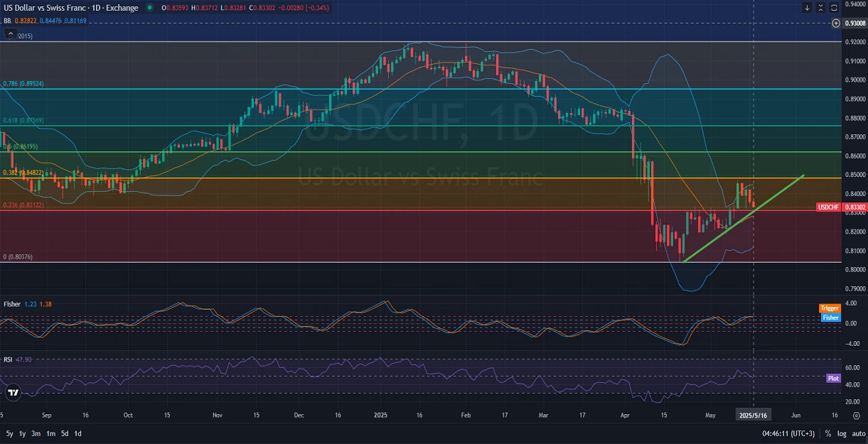
Task: Click the blue Fisher label tag
Action: 830,318
